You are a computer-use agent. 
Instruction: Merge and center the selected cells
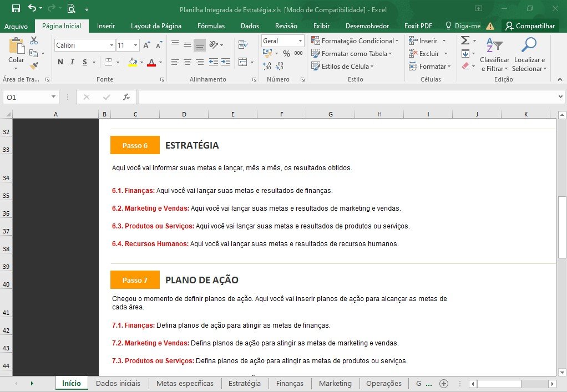242,62
